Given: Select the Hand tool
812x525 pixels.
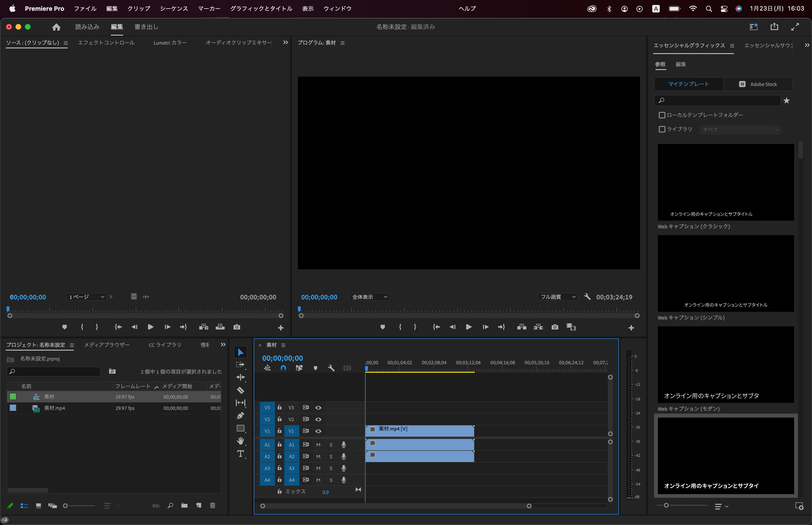Looking at the screenshot, I should point(241,441).
